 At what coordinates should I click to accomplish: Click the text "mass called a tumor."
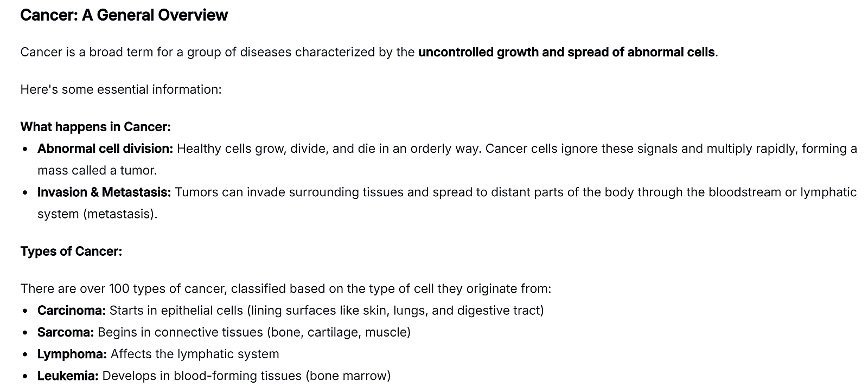tap(97, 170)
